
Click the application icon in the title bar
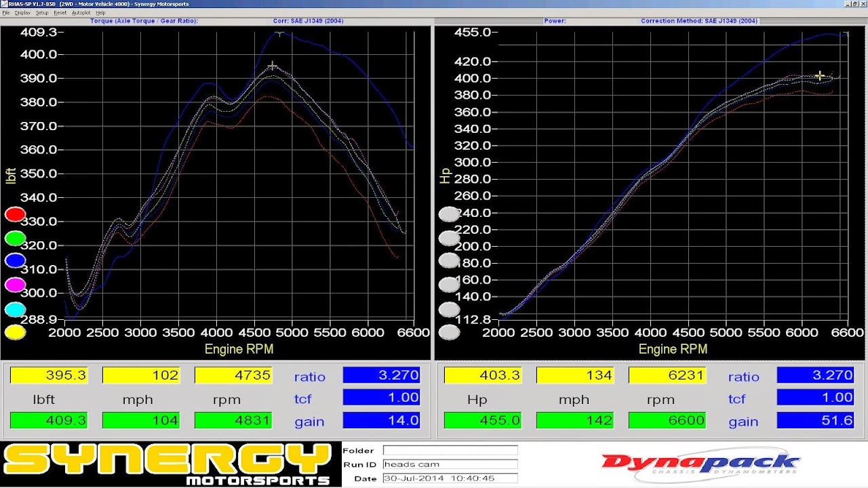tap(3, 3)
